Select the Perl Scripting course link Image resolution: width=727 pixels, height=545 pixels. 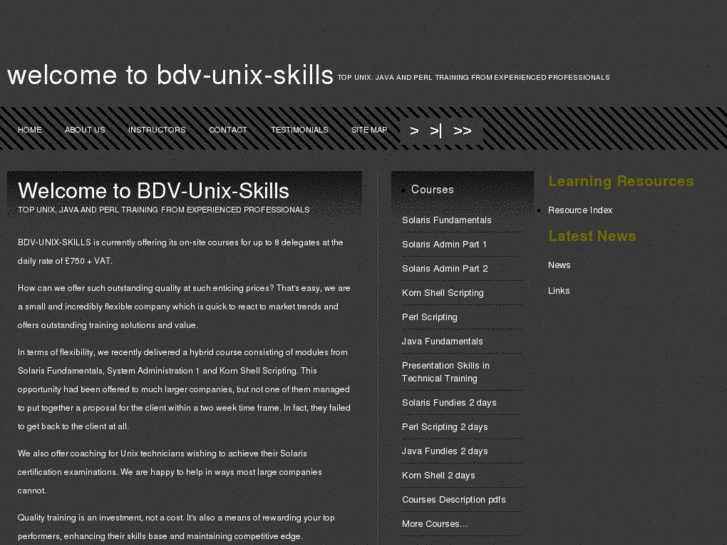pos(429,317)
